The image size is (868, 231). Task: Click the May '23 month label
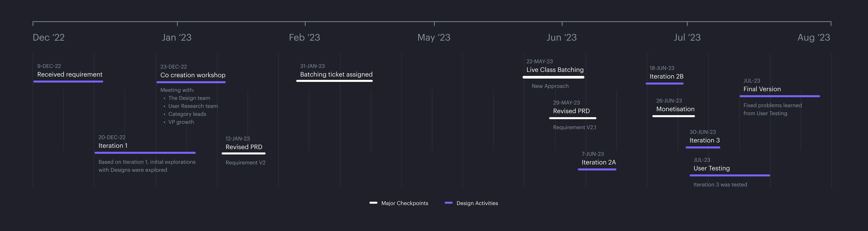pyautogui.click(x=434, y=37)
